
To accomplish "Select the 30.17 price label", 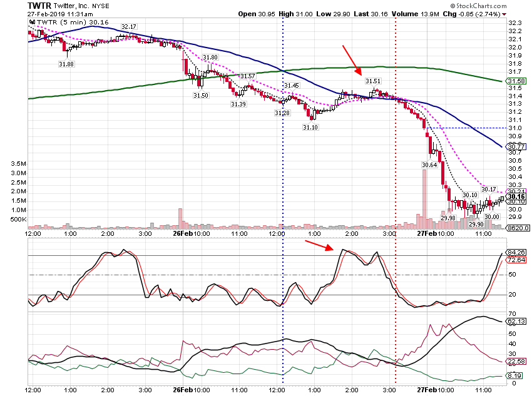I will (489, 189).
